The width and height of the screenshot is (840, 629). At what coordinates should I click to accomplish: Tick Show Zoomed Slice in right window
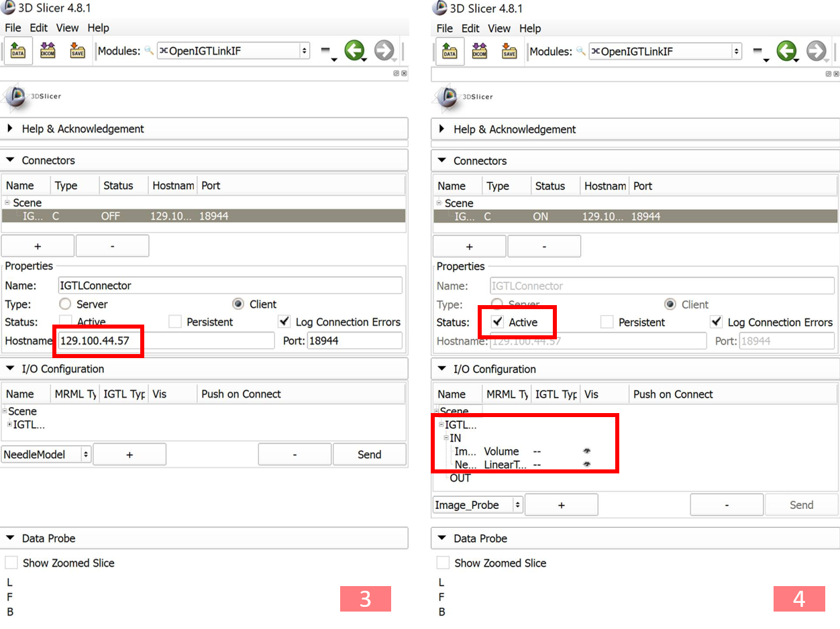[x=443, y=563]
